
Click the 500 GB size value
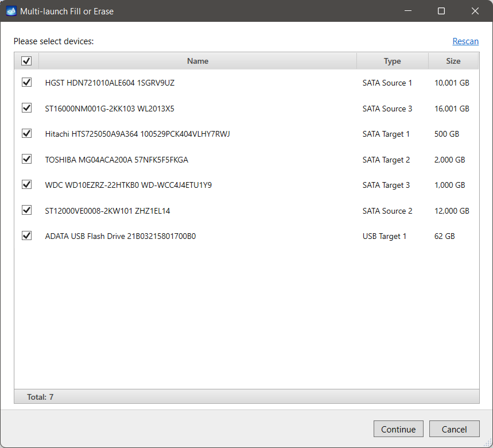[447, 134]
